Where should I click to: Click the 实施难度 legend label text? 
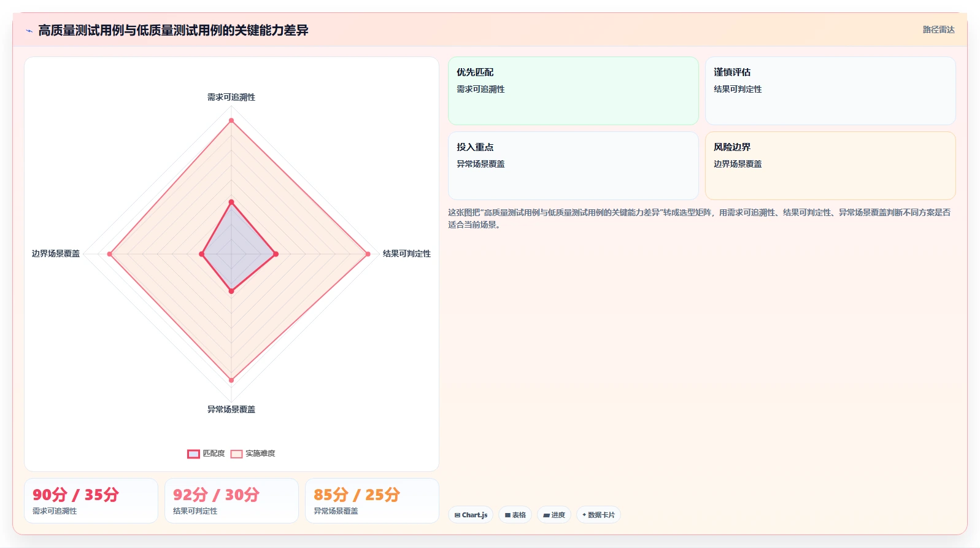pos(260,453)
